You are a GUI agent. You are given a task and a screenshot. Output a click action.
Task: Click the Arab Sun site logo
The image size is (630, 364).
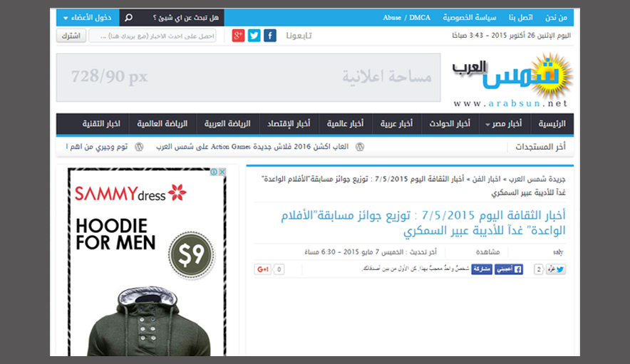click(x=512, y=82)
